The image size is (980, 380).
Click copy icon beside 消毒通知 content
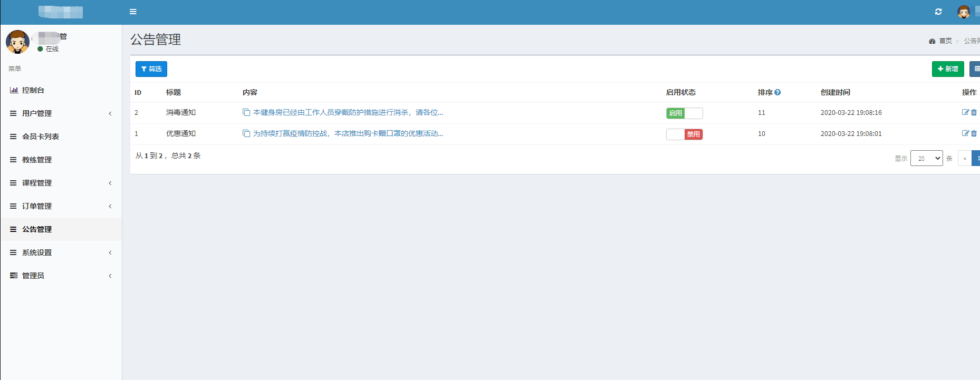(246, 112)
